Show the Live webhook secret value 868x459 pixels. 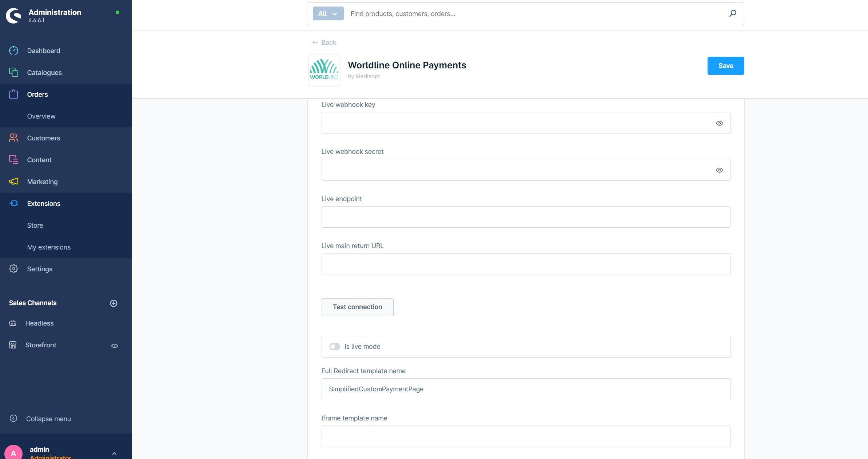(719, 170)
